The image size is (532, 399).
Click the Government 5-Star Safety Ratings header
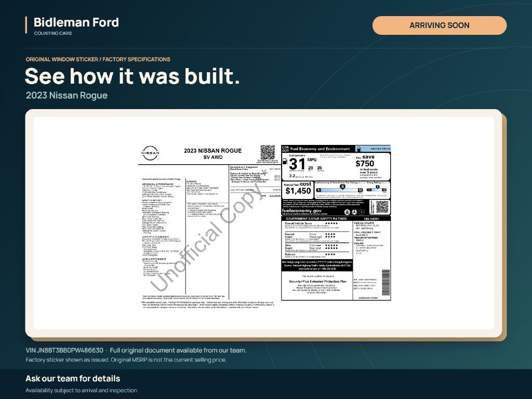point(316,219)
